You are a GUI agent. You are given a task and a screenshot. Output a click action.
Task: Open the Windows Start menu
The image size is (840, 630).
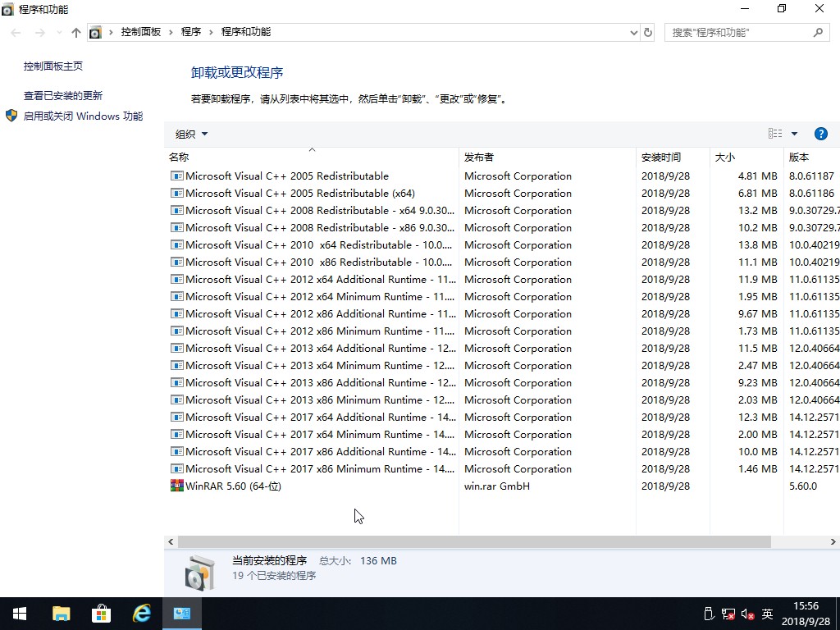point(20,614)
